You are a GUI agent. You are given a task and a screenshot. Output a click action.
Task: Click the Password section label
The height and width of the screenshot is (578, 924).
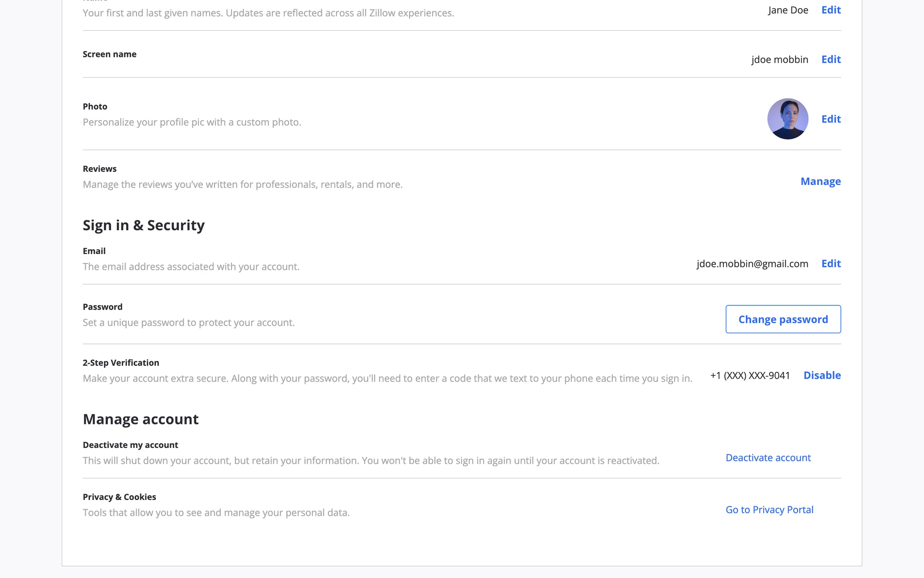pos(103,307)
